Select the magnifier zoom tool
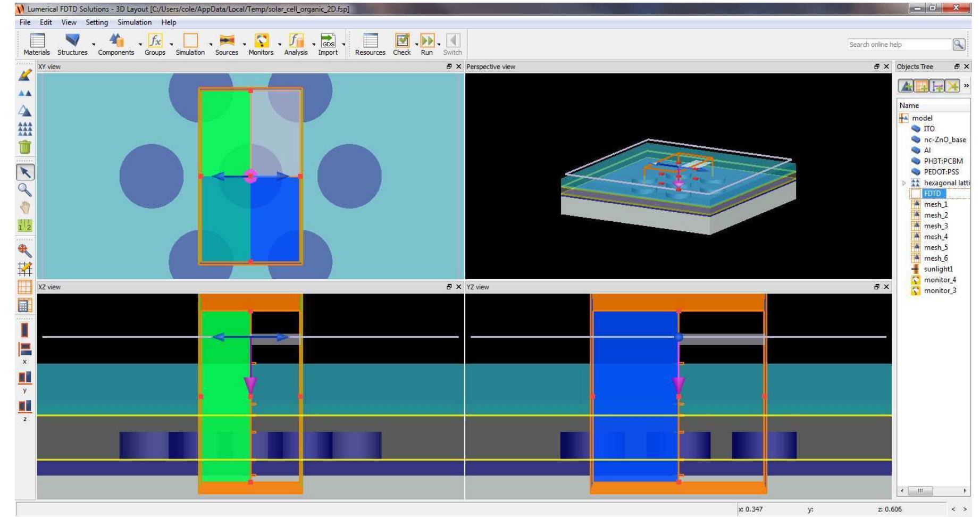The width and height of the screenshot is (980, 517). tap(25, 190)
